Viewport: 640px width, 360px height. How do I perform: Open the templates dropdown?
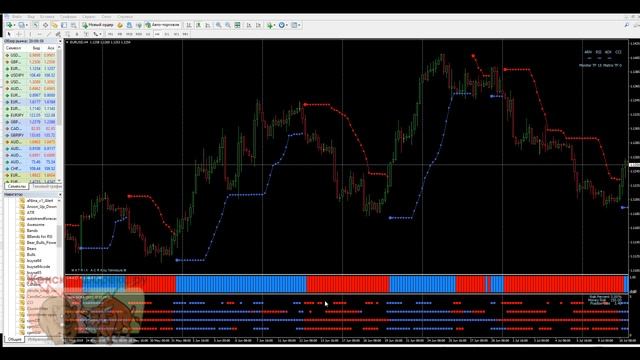(x=295, y=25)
